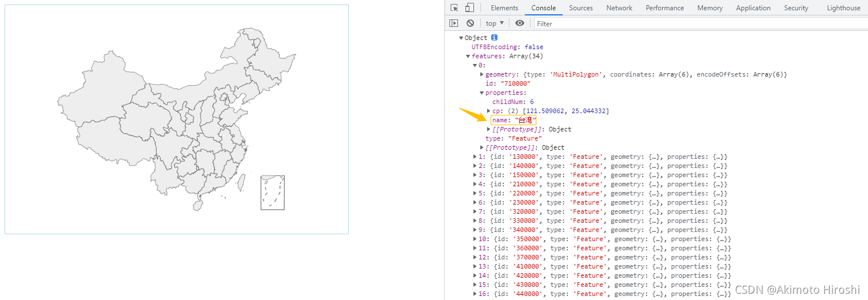The width and height of the screenshot is (868, 300).
Task: Clear the console with the ban icon
Action: 470,23
